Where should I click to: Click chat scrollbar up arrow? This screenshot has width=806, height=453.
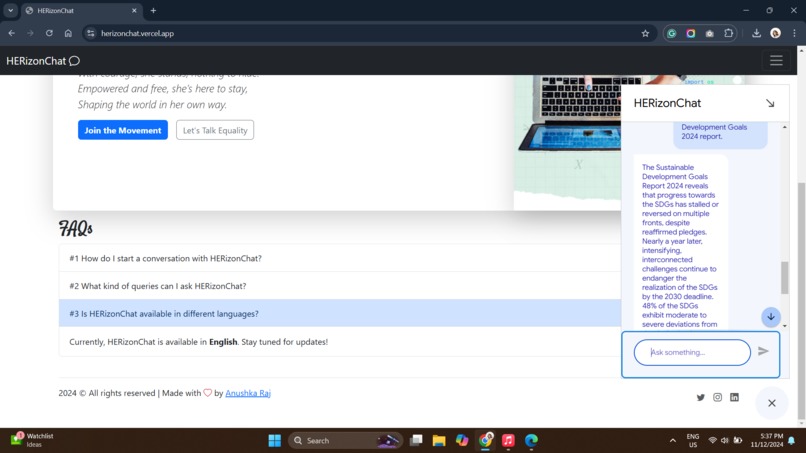pyautogui.click(x=784, y=126)
